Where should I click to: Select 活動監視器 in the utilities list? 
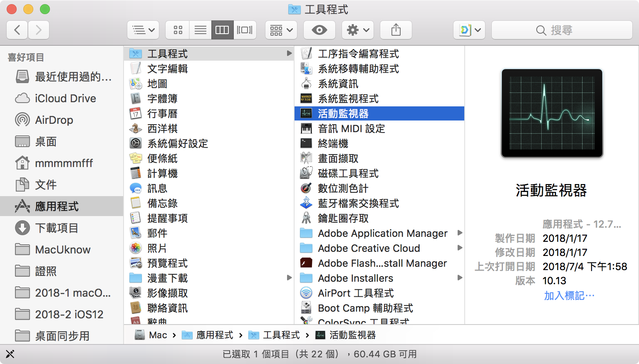(x=379, y=113)
